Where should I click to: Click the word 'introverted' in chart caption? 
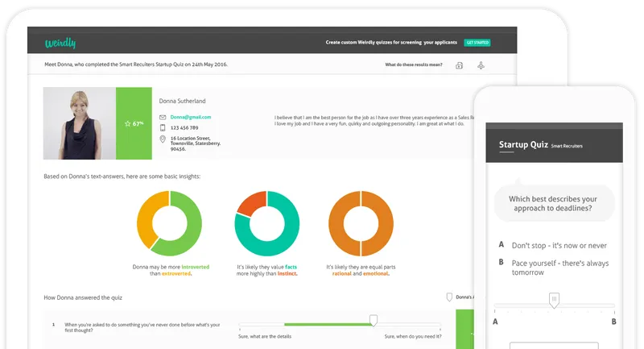(x=195, y=268)
